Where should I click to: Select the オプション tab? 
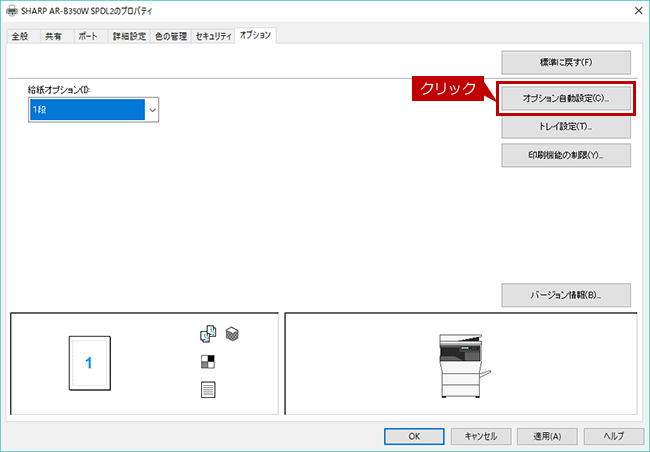[255, 35]
